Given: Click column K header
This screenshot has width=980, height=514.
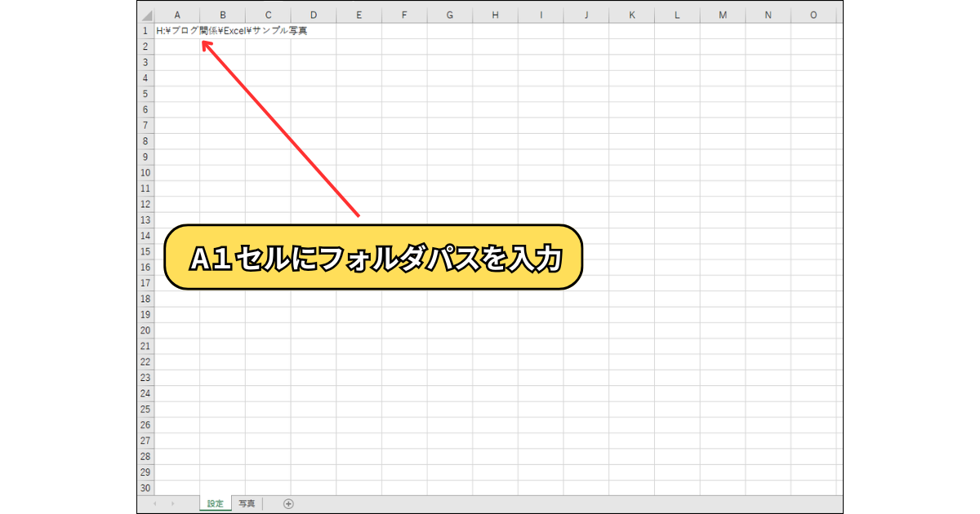Looking at the screenshot, I should (x=633, y=15).
